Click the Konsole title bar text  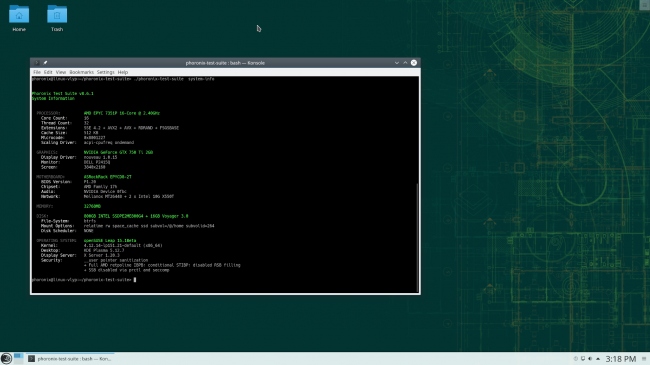coord(225,63)
